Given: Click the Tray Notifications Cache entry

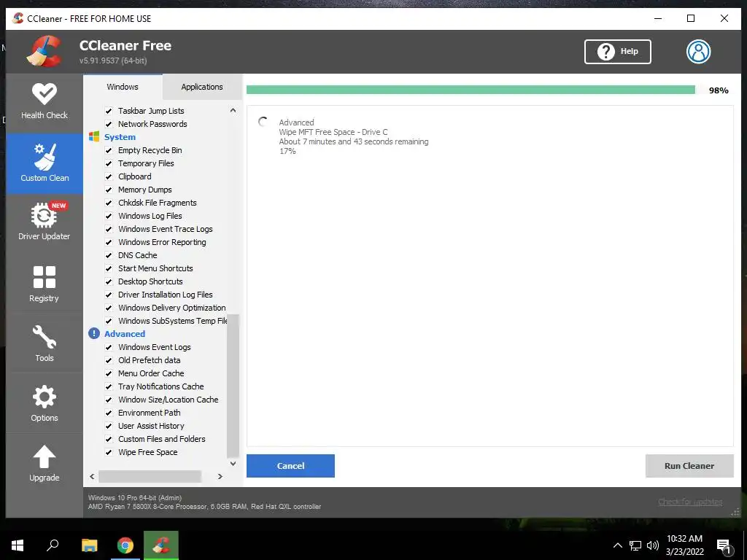Looking at the screenshot, I should pos(161,386).
